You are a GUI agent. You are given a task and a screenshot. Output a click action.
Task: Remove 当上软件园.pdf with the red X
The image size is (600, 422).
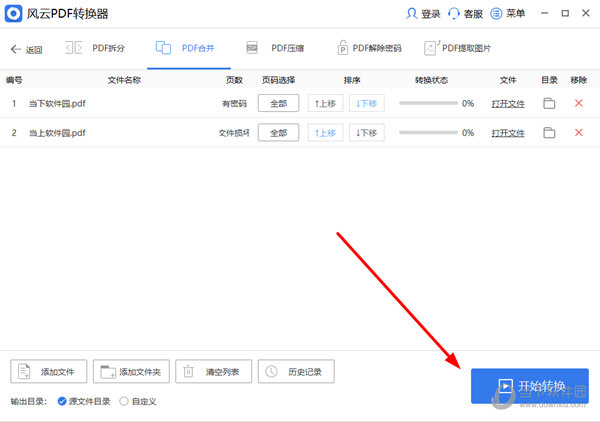579,132
